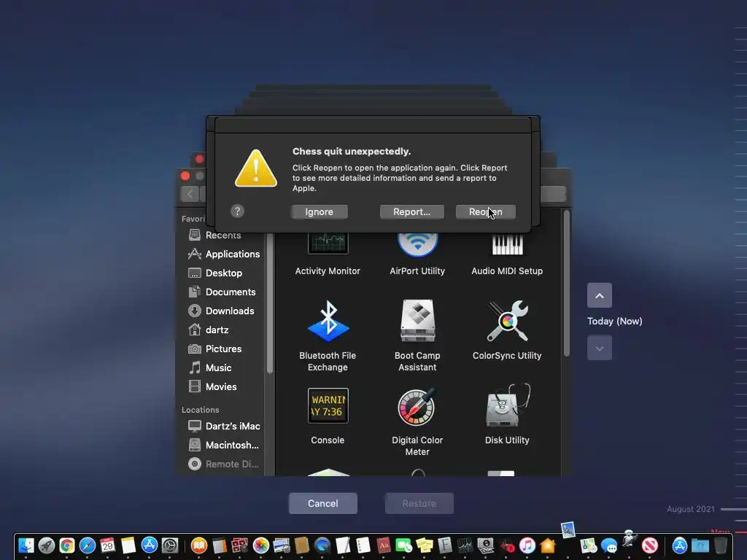This screenshot has height=560, width=747.
Task: Select Dartz's iMac under Locations
Action: [x=224, y=426]
